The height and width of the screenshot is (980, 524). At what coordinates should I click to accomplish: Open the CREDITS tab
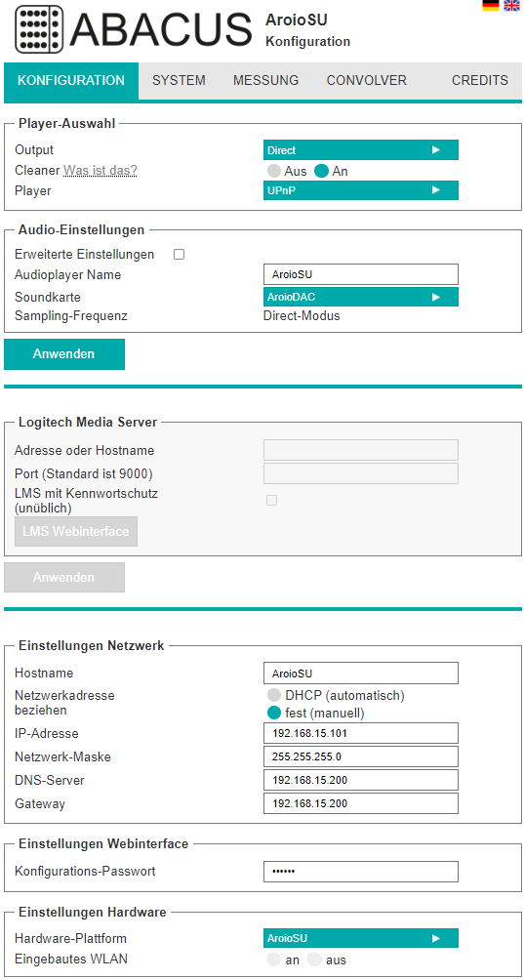480,81
